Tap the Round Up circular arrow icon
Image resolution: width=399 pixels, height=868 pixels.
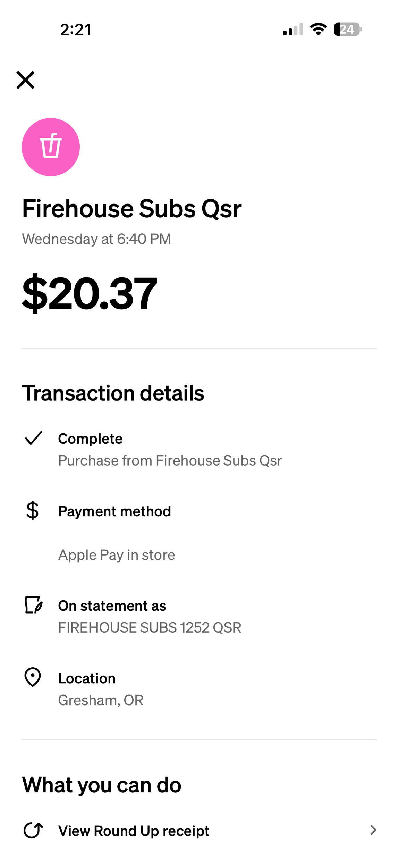33,830
